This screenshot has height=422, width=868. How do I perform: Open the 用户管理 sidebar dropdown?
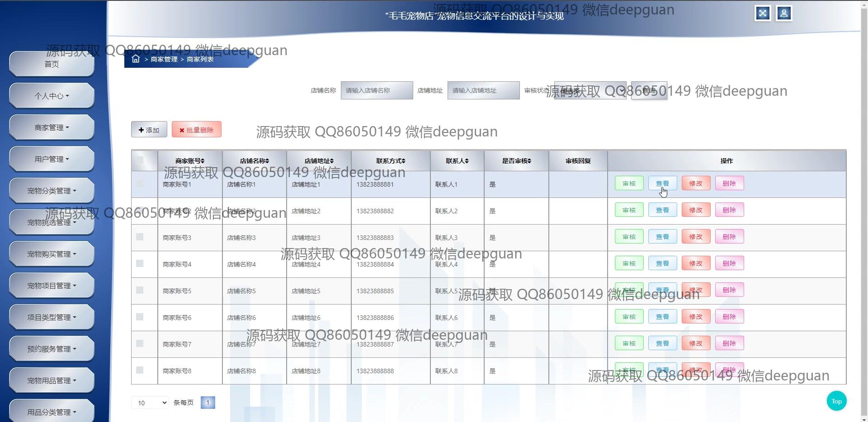click(52, 159)
